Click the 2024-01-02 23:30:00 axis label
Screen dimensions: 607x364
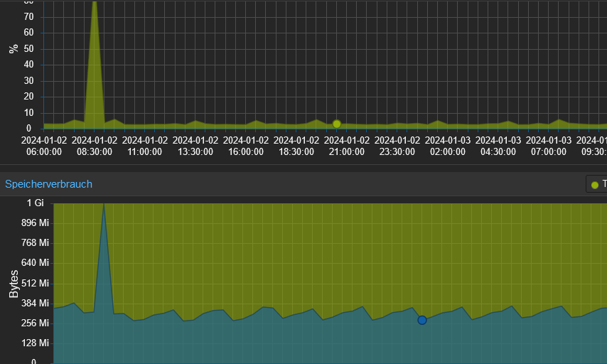click(397, 146)
